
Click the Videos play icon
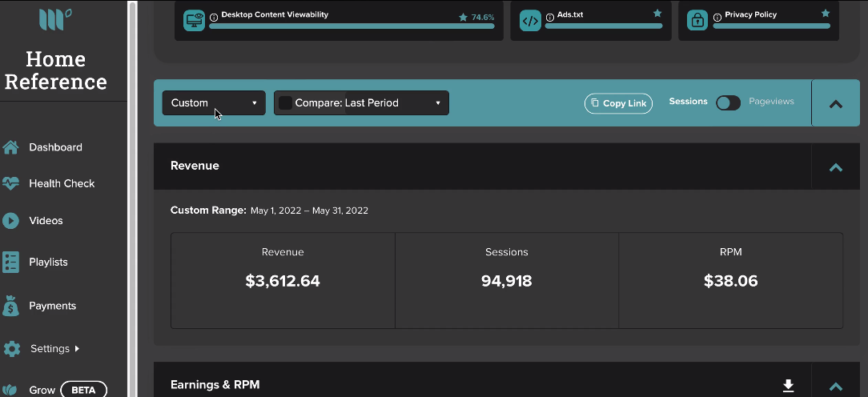click(10, 221)
